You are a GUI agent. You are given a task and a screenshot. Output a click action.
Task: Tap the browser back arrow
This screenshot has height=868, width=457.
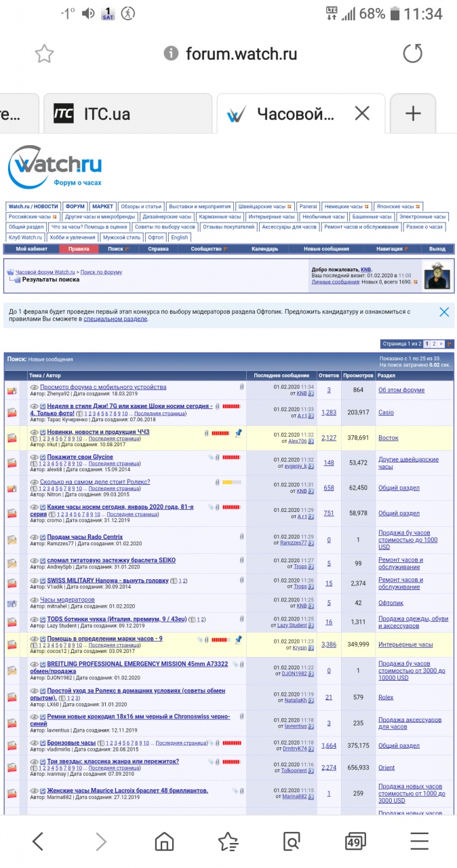click(38, 842)
